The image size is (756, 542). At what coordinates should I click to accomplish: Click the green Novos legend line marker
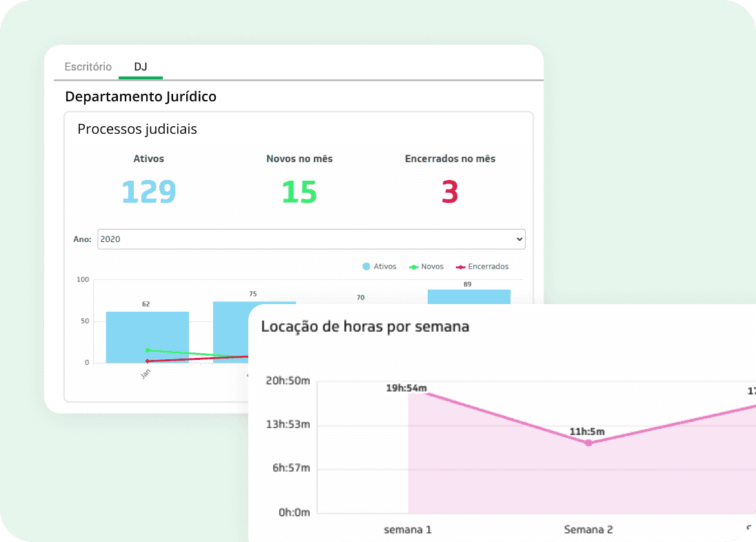pyautogui.click(x=414, y=267)
